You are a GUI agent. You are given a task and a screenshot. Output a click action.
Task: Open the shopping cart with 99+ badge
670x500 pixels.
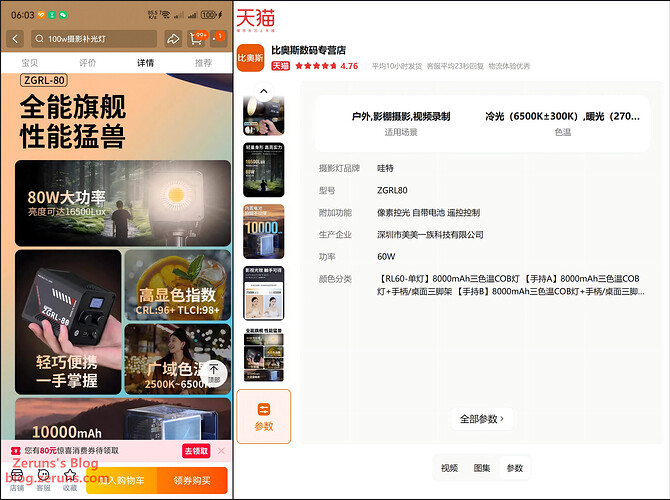click(197, 39)
